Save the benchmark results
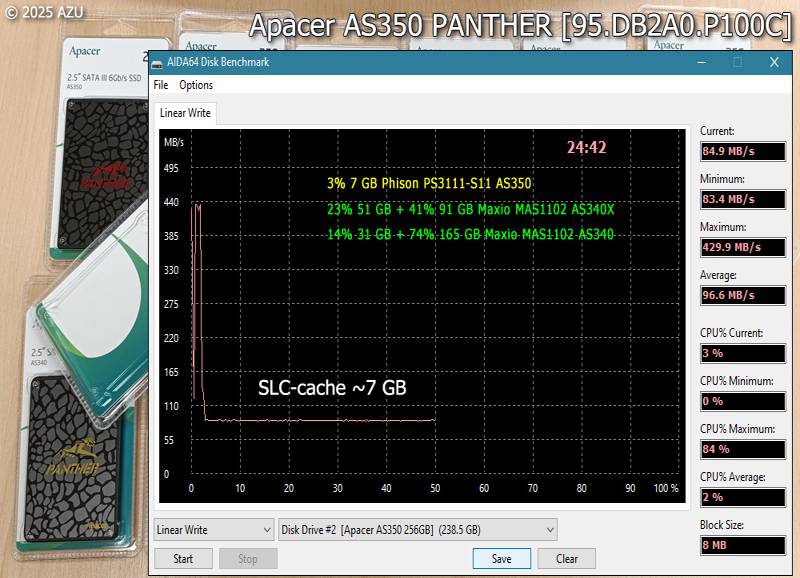Viewport: 800px width, 578px height. 502,559
